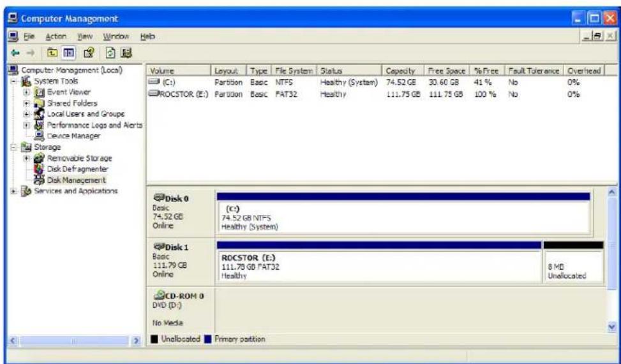Sort by the File System column header
This screenshot has height=364, width=621.
coord(294,71)
